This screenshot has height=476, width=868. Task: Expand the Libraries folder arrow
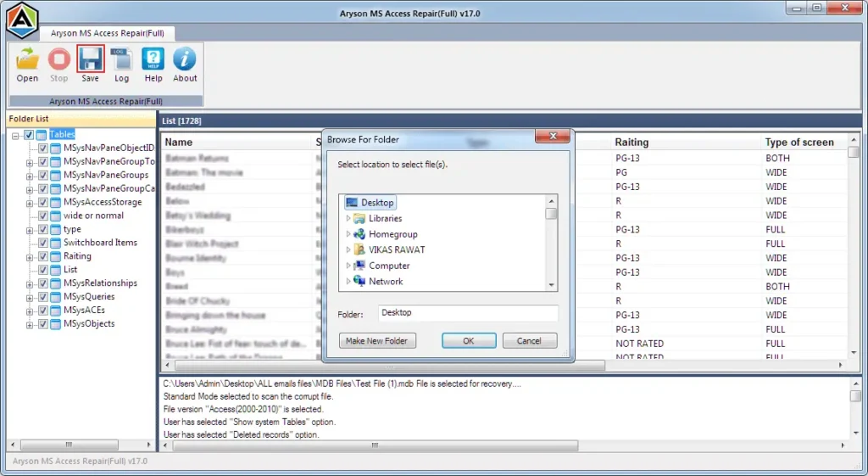[348, 218]
